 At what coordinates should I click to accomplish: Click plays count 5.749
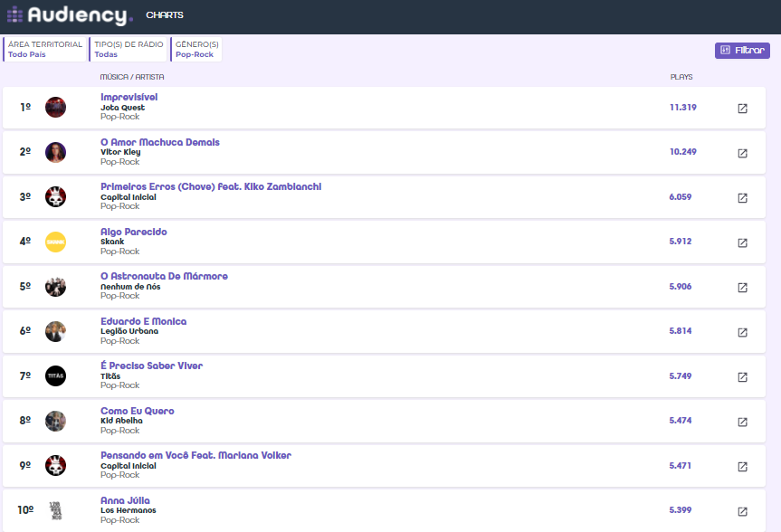681,376
